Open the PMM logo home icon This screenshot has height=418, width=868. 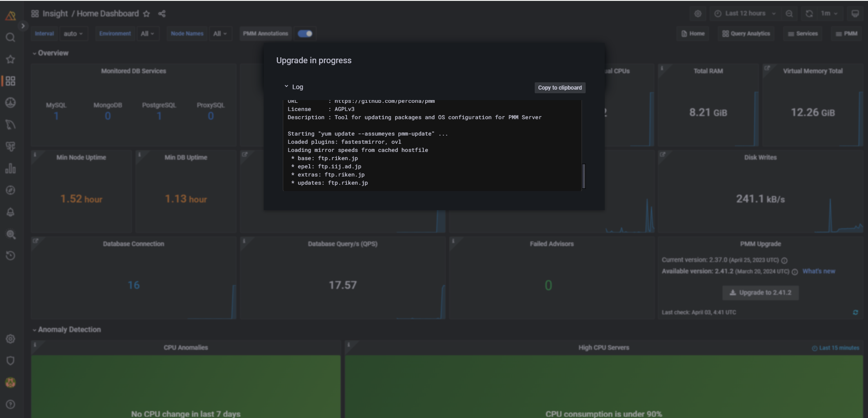pos(10,15)
